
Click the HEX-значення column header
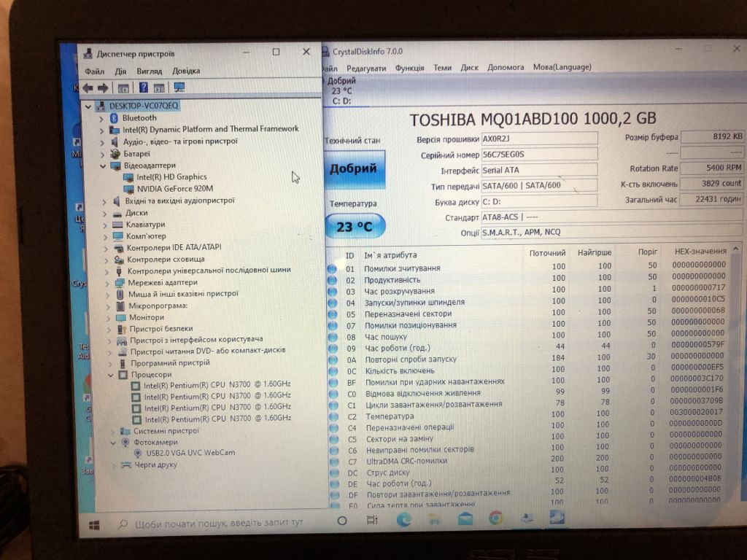pyautogui.click(x=700, y=251)
